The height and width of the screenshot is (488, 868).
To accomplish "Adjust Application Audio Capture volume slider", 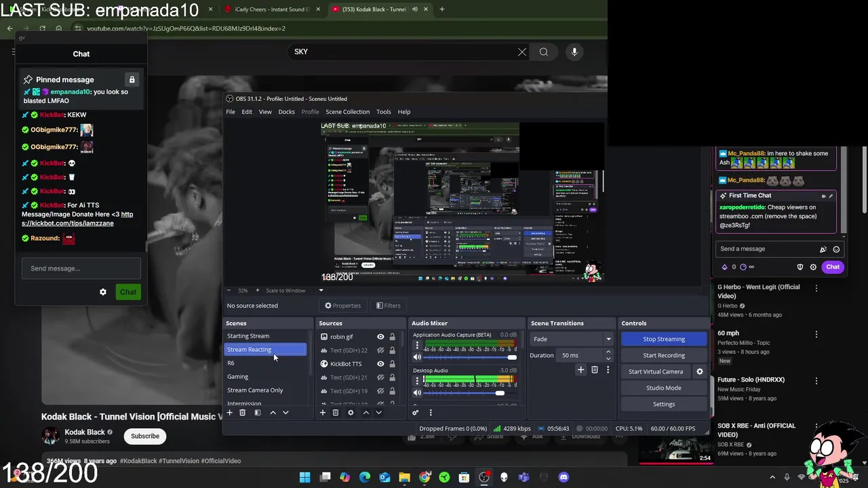I will (x=469, y=357).
